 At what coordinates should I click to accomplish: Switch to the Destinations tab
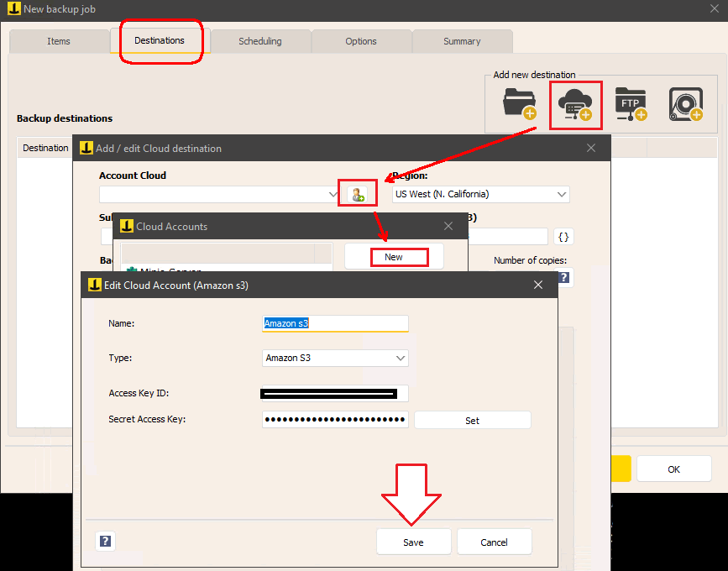160,41
